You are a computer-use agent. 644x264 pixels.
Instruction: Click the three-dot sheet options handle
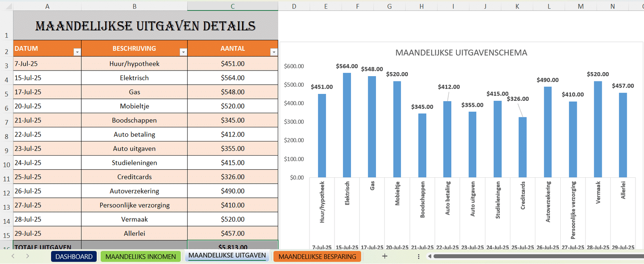419,256
